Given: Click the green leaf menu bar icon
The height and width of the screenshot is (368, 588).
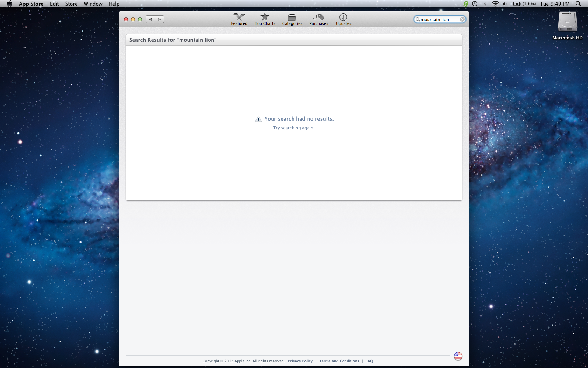Looking at the screenshot, I should click(465, 4).
